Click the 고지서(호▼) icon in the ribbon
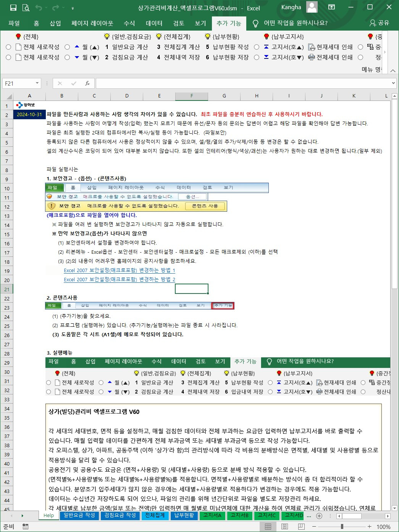This screenshot has width=399, height=532. pyautogui.click(x=266, y=57)
